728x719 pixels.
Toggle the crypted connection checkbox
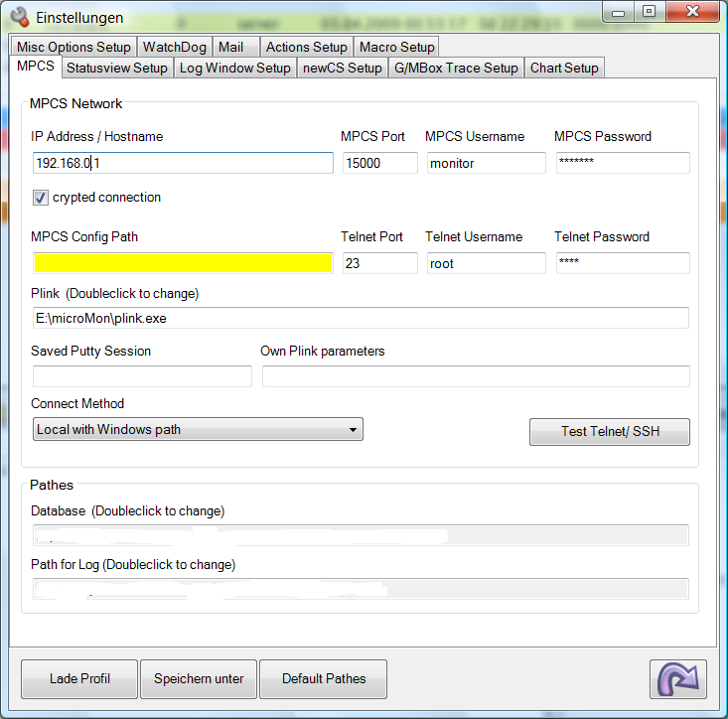tap(41, 198)
